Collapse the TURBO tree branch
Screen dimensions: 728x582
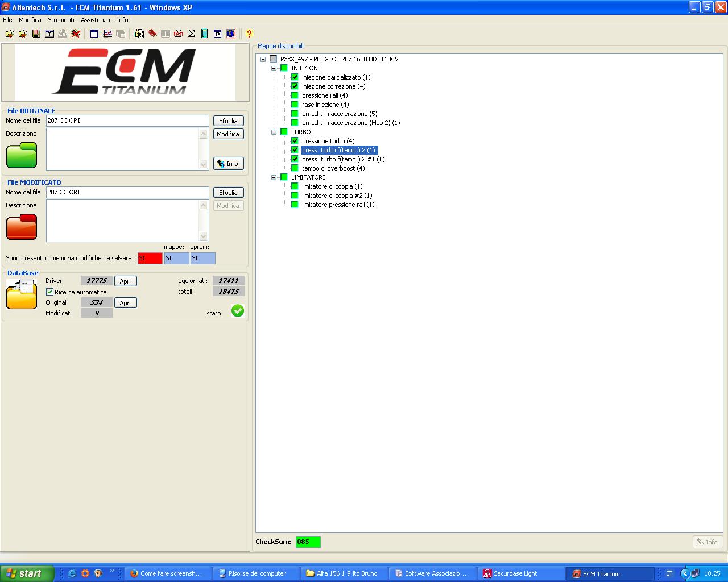coord(274,132)
